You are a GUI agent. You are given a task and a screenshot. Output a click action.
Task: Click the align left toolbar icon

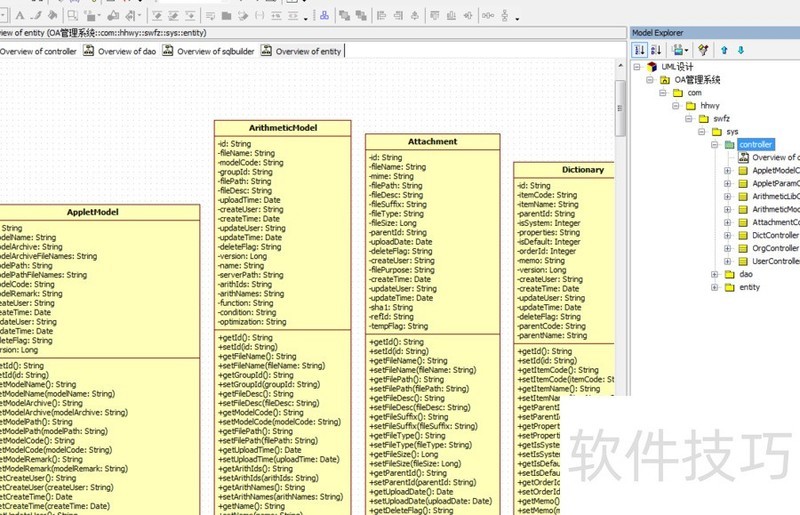click(x=381, y=16)
